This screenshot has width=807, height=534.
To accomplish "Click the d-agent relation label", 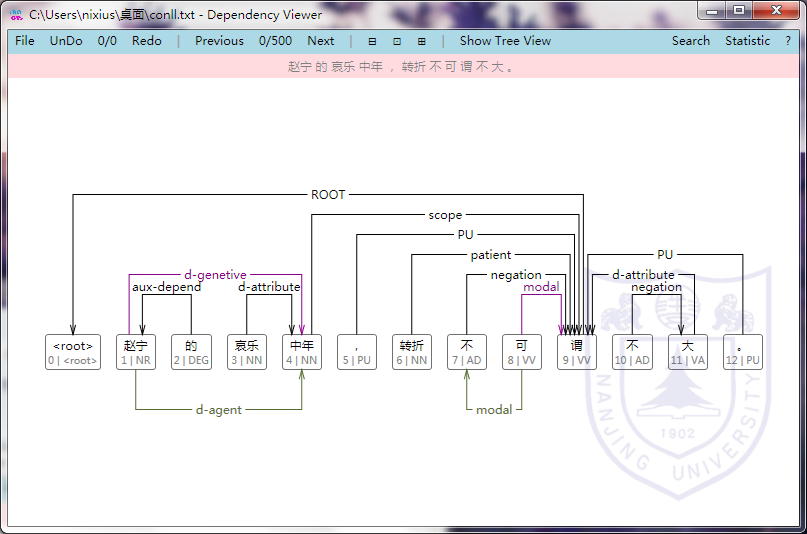I will [220, 410].
